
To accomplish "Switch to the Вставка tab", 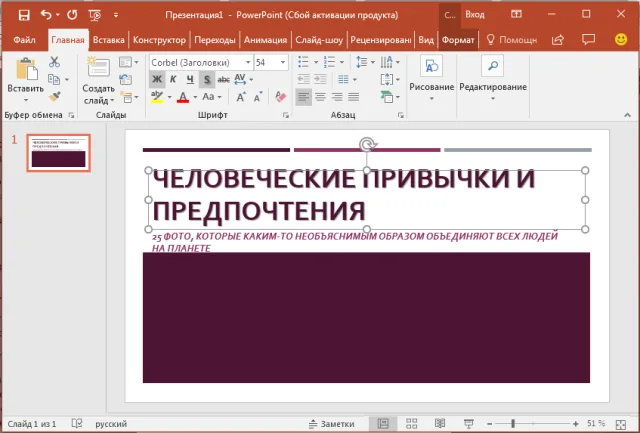I will 108,40.
